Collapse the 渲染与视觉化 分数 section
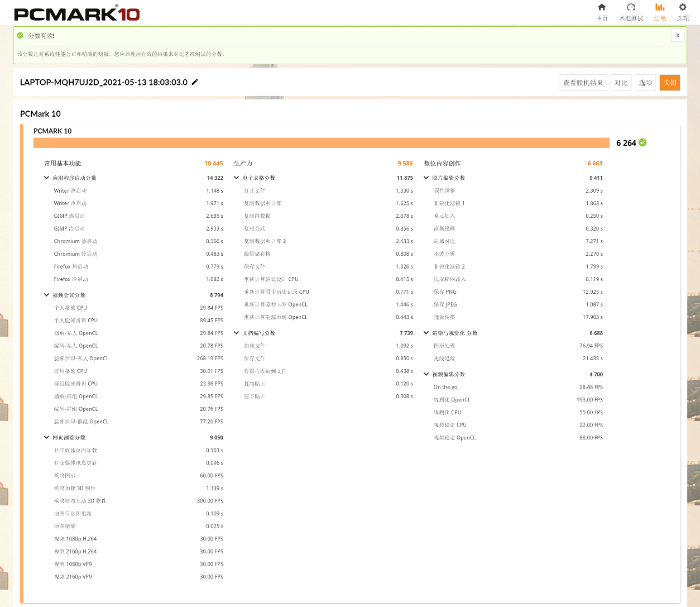The image size is (700, 607). click(x=426, y=333)
